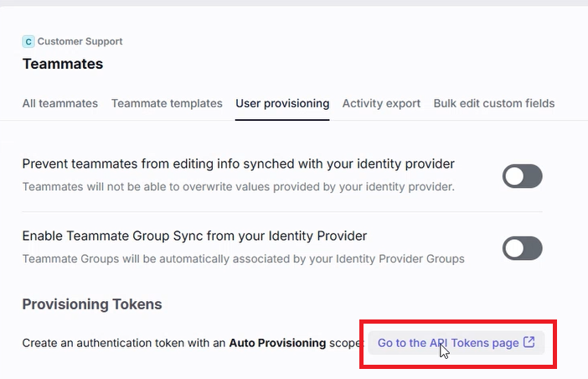
Task: Enable Teammate Group Sync toggle
Action: pyautogui.click(x=523, y=248)
